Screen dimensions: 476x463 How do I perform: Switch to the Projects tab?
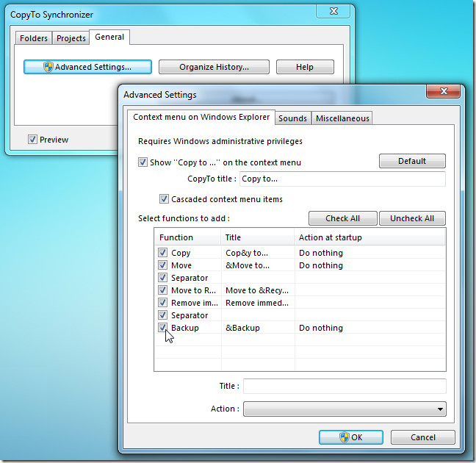tap(71, 38)
